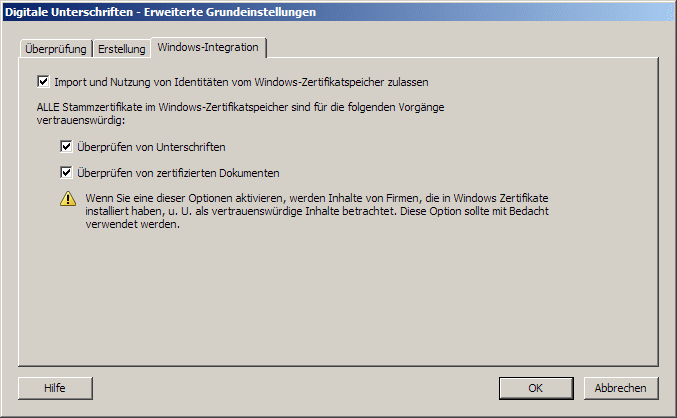Disable the Überprüfen von zertifizierten Dokumenten checkbox
The image size is (677, 418).
[66, 172]
